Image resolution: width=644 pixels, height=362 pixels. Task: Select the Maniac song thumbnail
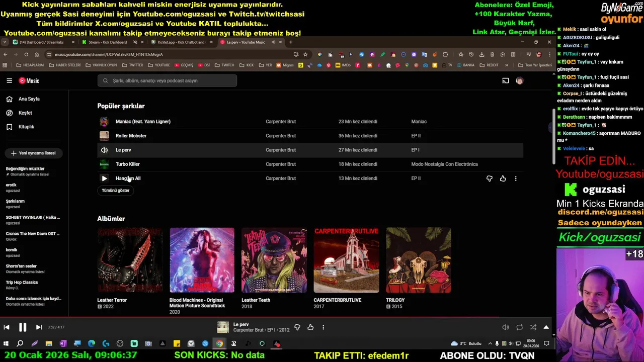(104, 122)
